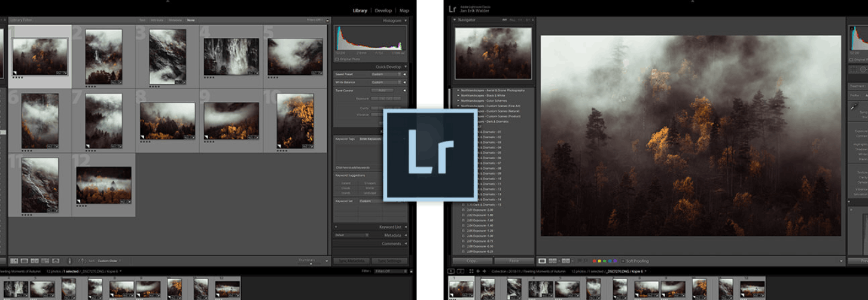Image resolution: width=868 pixels, height=300 pixels.
Task: Click Auto button in Tone Control
Action: coord(382,90)
